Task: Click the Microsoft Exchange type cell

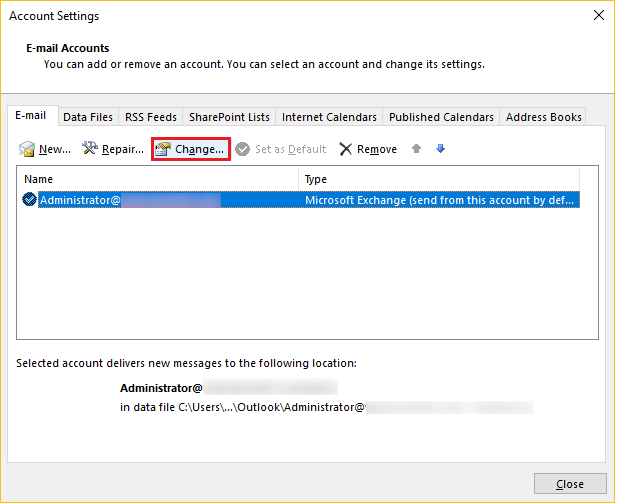Action: tap(440, 200)
